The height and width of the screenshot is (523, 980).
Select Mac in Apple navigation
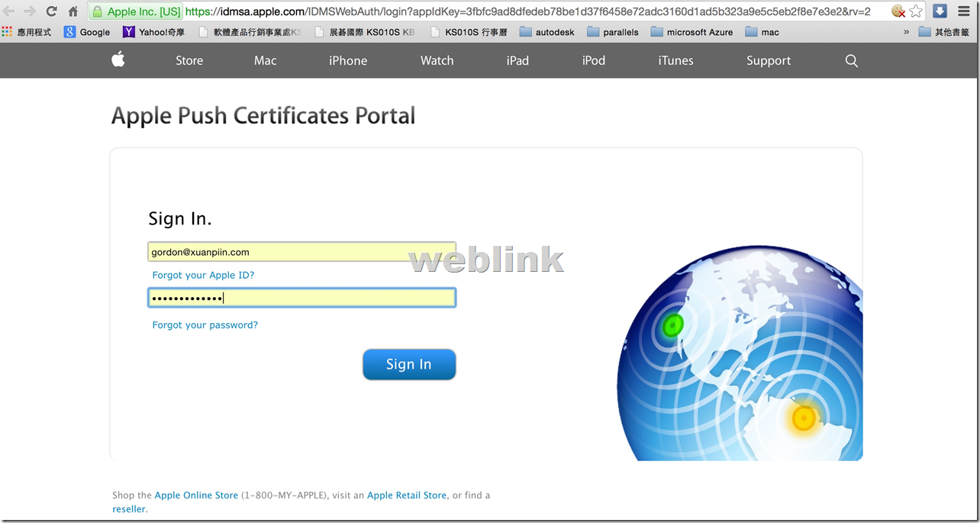pos(266,61)
